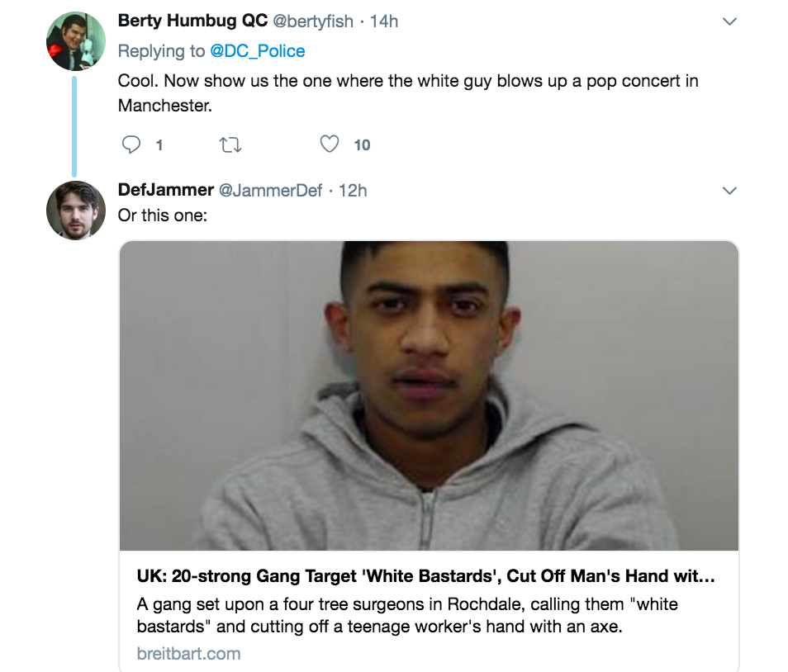Like Berty Humbug QC's tweet with heart
The image size is (788, 672).
329,144
